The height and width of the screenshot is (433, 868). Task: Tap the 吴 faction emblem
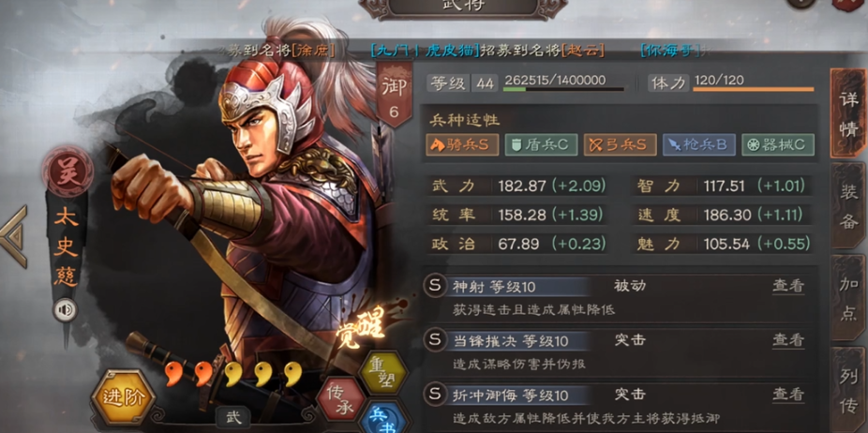pyautogui.click(x=67, y=172)
